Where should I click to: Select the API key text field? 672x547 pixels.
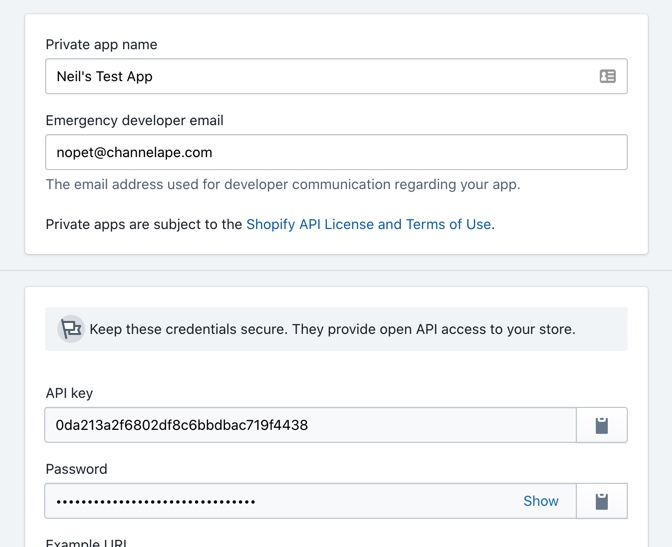coord(310,425)
